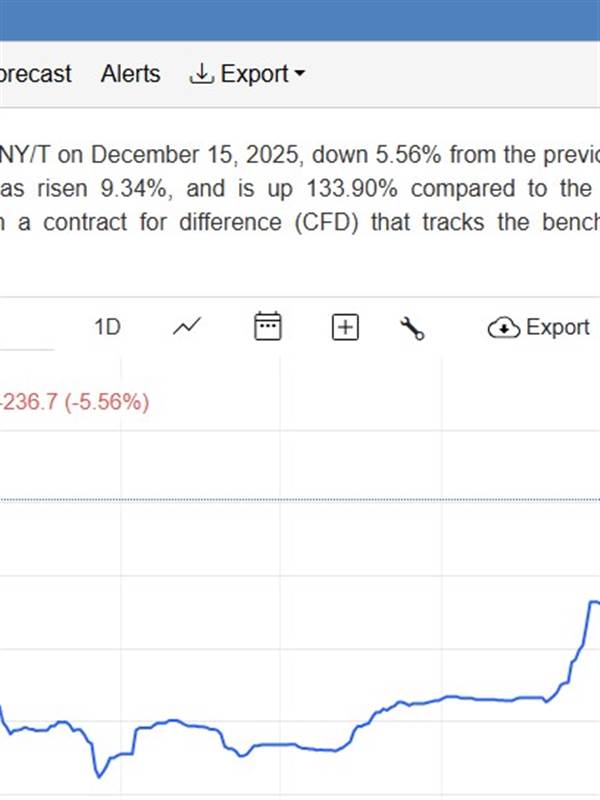Select the 1D timeframe option
This screenshot has height=800, width=600.
(107, 327)
